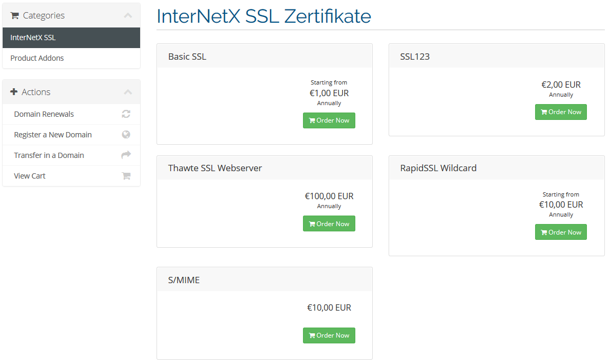This screenshot has width=607, height=364.
Task: Order the Basic SSL certificate
Action: click(x=329, y=120)
